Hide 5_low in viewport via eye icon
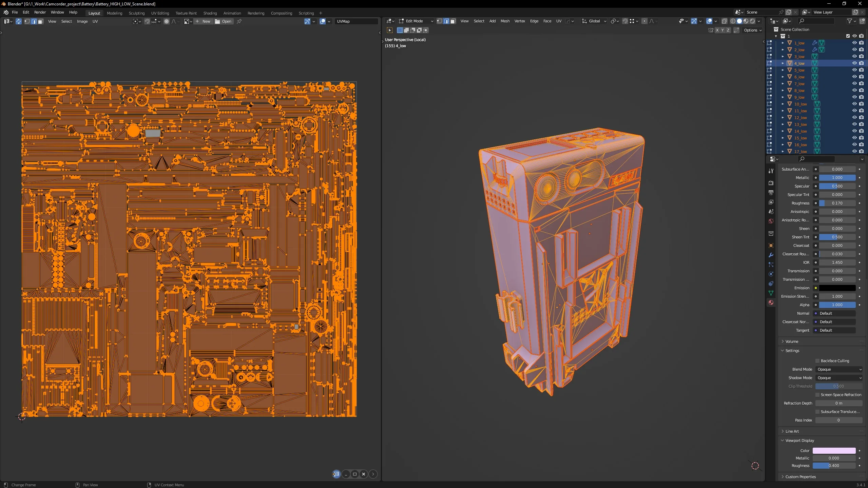868x488 pixels. tap(854, 70)
